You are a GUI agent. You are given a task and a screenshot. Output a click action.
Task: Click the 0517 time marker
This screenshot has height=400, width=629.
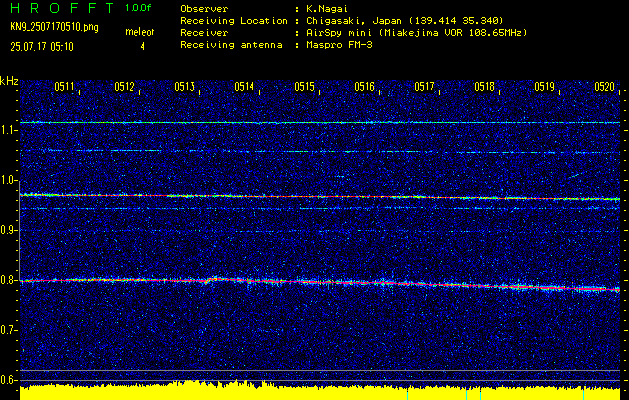click(424, 87)
